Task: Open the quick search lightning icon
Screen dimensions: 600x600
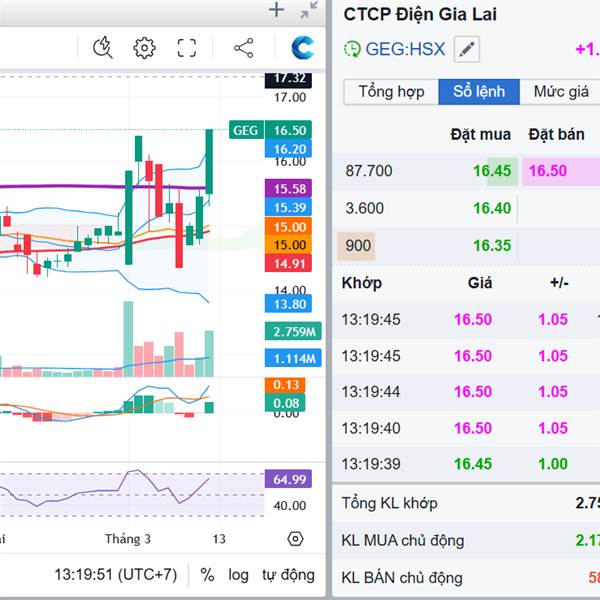Action: tap(103, 48)
